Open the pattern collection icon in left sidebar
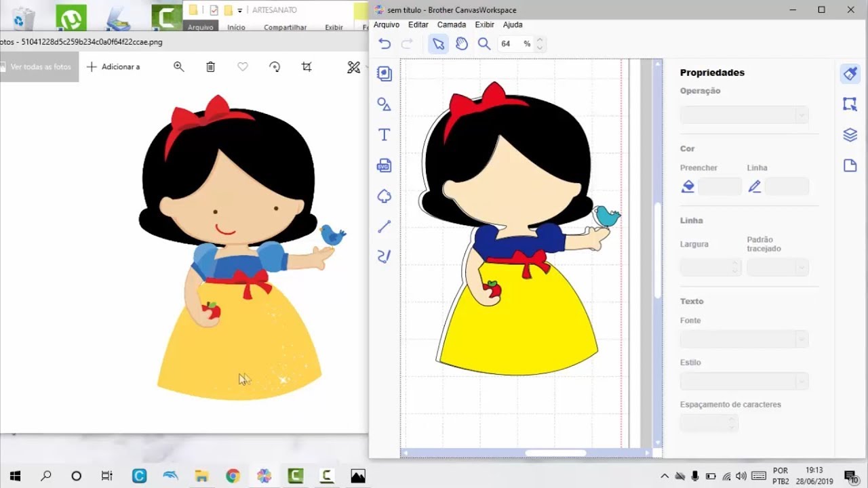The width and height of the screenshot is (868, 488). (384, 74)
